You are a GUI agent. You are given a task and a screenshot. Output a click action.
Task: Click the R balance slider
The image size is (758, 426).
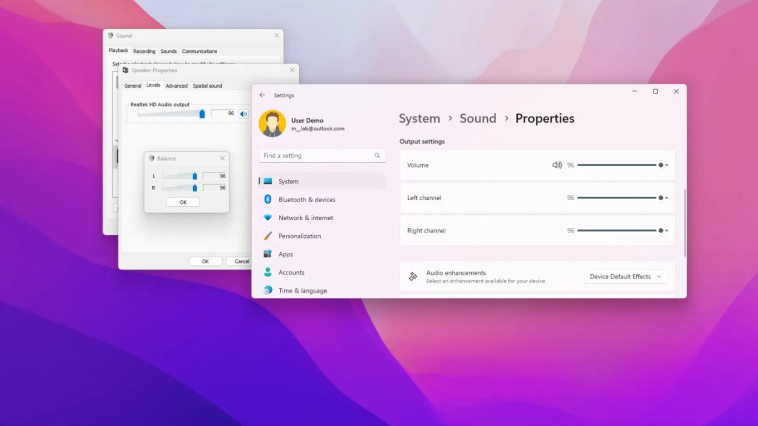pyautogui.click(x=179, y=188)
